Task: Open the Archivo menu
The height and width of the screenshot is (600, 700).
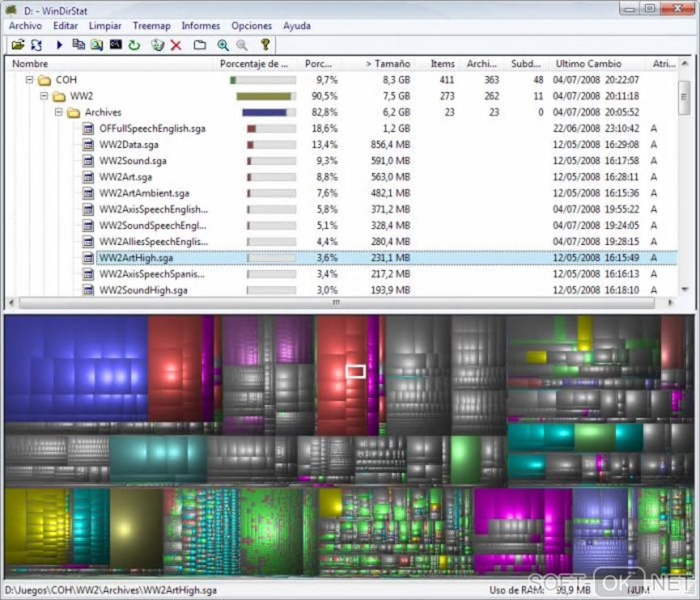Action: click(25, 26)
